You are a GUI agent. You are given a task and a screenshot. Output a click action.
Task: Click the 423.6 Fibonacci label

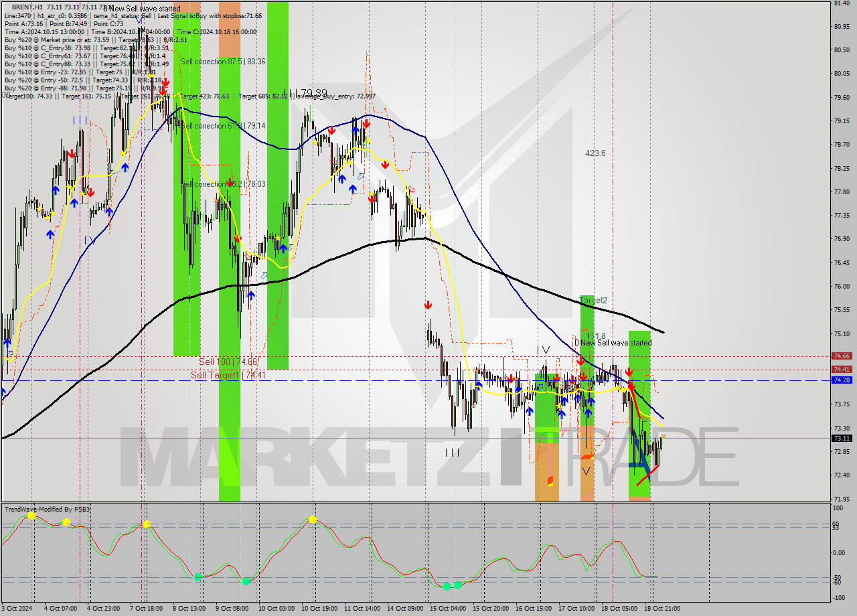click(595, 153)
